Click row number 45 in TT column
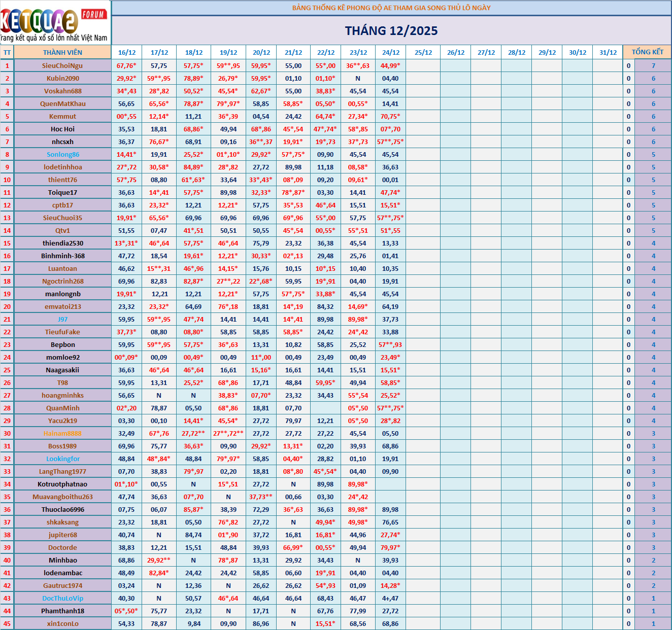This screenshot has height=630, width=672. click(7, 623)
